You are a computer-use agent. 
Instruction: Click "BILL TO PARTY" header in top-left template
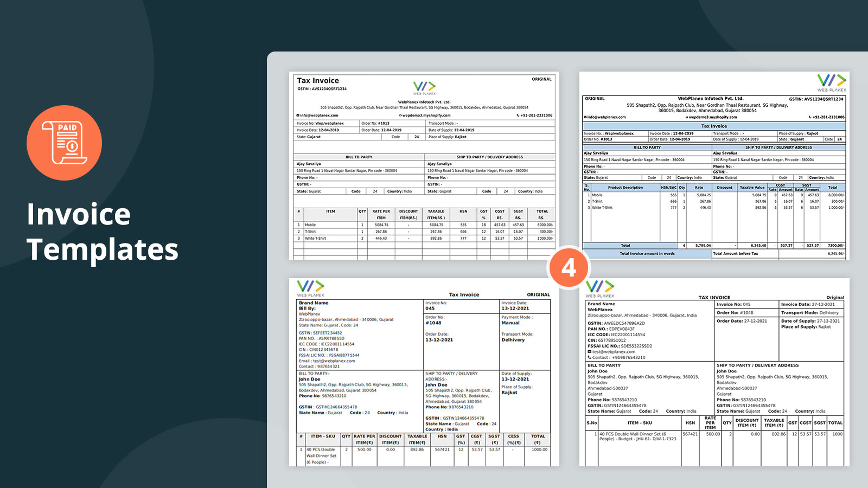click(359, 157)
